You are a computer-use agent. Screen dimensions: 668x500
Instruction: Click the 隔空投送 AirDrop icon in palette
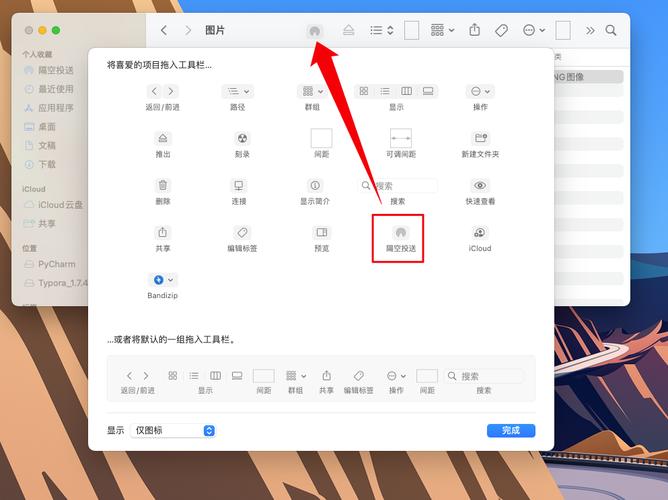[398, 232]
